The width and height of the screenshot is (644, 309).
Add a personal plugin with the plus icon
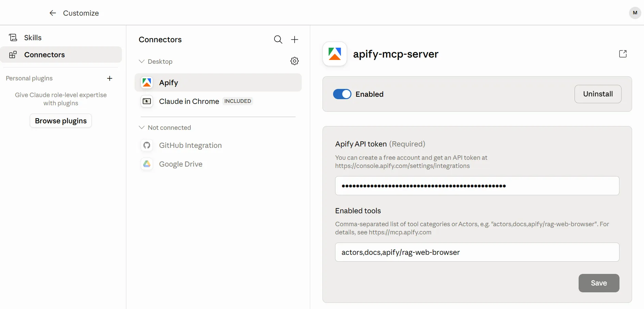(110, 78)
